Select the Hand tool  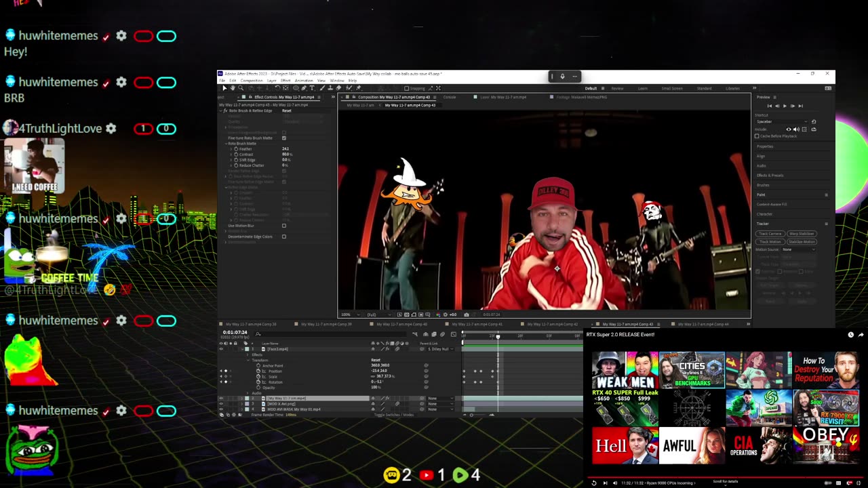point(233,88)
